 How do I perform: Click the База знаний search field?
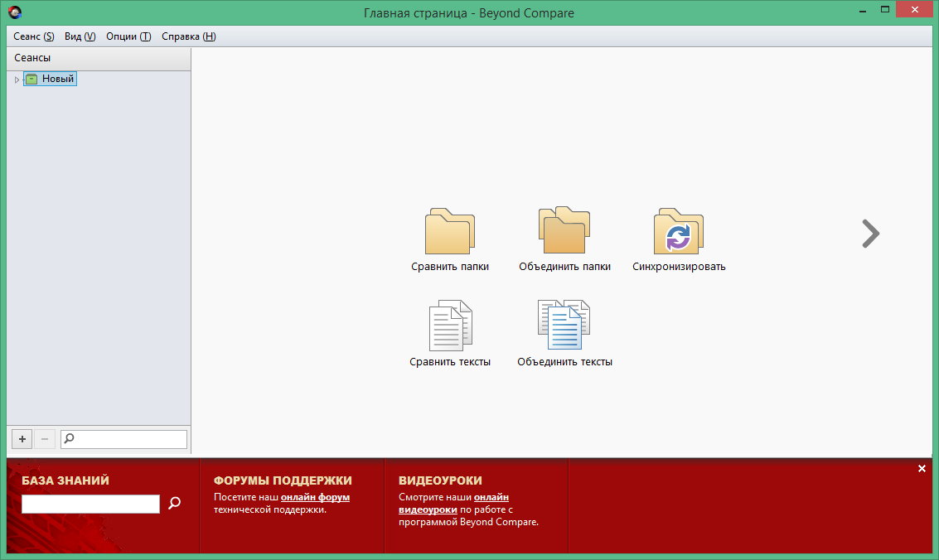90,504
